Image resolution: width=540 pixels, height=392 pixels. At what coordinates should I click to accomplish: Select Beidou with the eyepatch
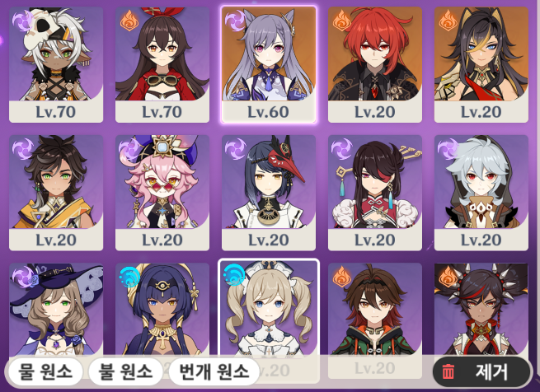[x=375, y=193]
